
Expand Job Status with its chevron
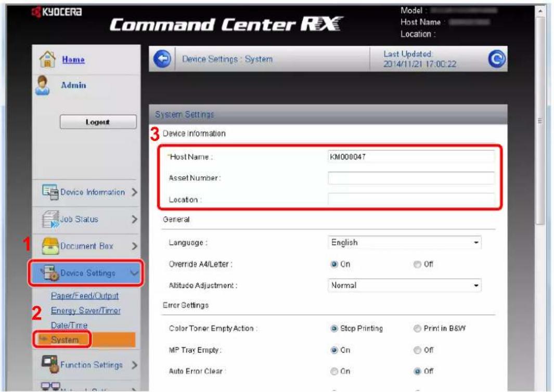coord(134,219)
